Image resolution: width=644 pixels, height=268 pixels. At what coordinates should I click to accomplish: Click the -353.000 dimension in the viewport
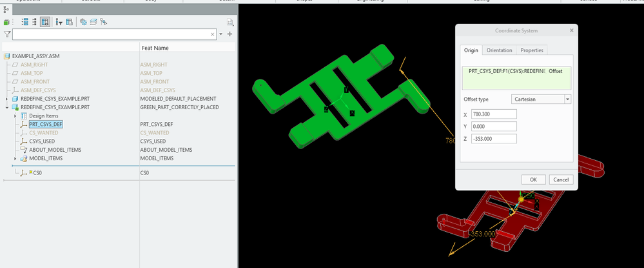[483, 234]
